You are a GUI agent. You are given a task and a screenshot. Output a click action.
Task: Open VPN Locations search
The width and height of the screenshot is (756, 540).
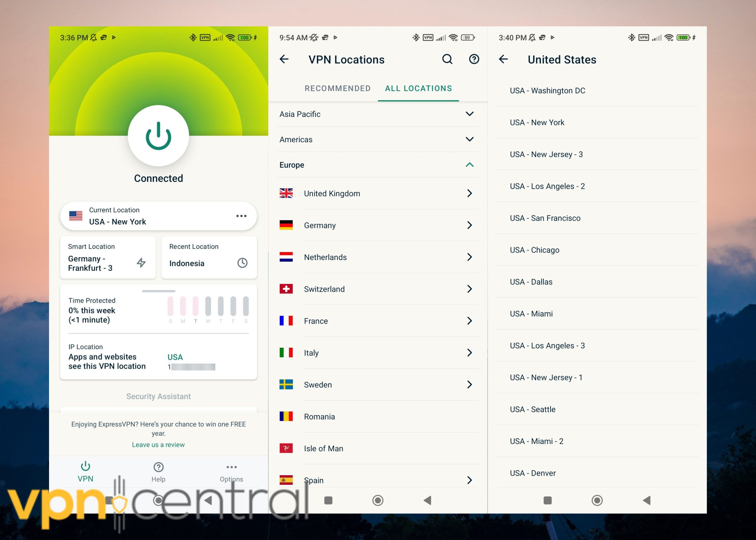pyautogui.click(x=447, y=59)
